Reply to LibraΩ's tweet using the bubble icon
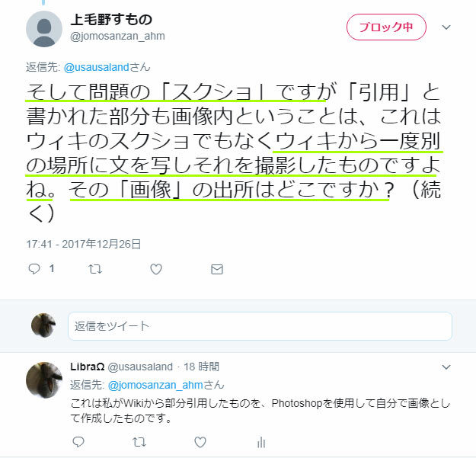The image size is (476, 458). (78, 442)
